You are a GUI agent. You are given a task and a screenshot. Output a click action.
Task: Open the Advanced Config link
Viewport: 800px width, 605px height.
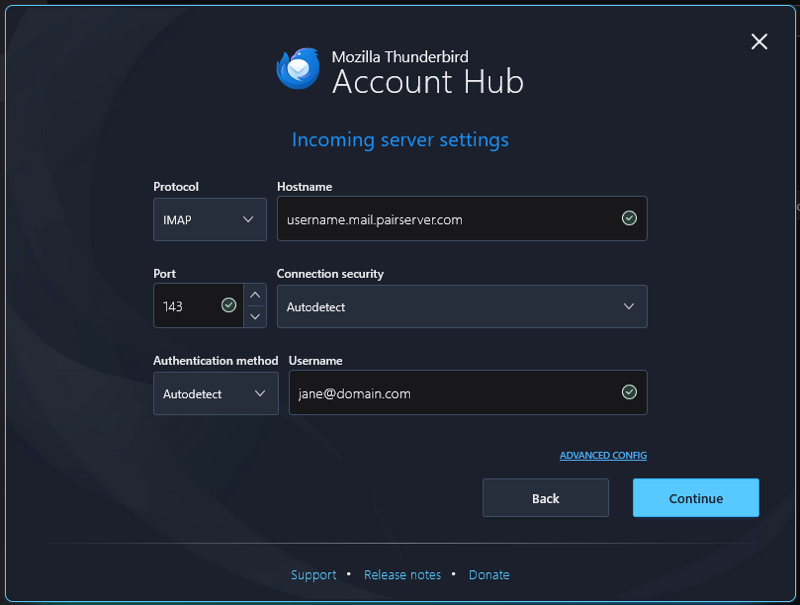[603, 456]
